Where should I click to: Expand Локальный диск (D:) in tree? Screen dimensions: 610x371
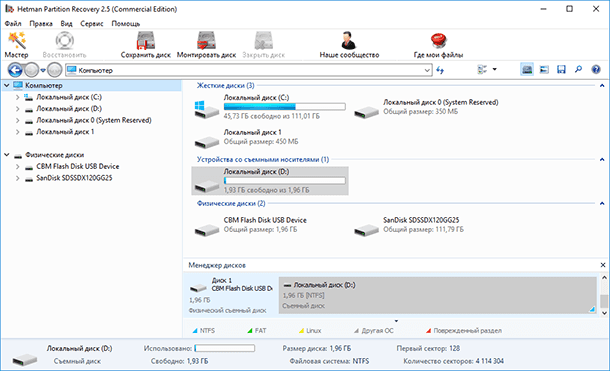click(x=18, y=109)
